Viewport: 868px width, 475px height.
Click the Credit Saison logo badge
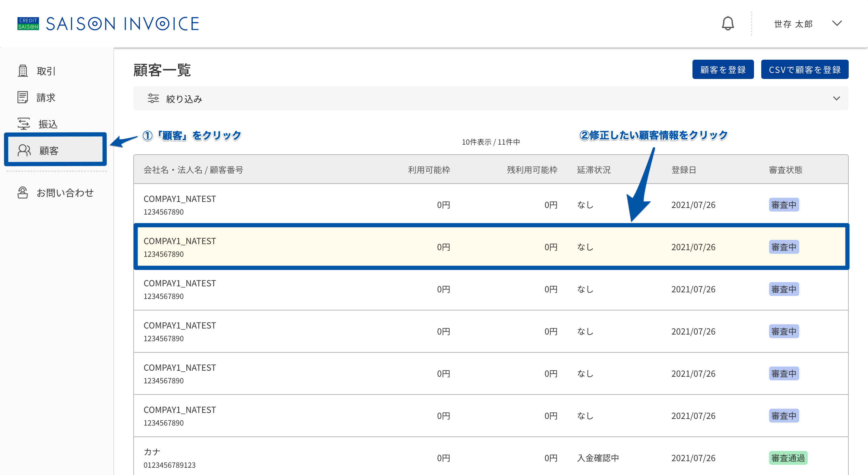28,24
